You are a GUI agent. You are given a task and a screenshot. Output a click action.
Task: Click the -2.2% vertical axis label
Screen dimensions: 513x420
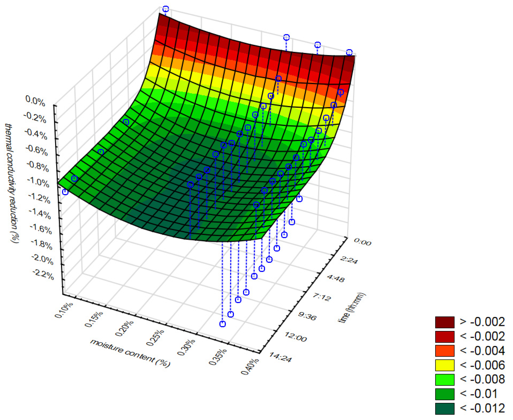tap(43, 275)
